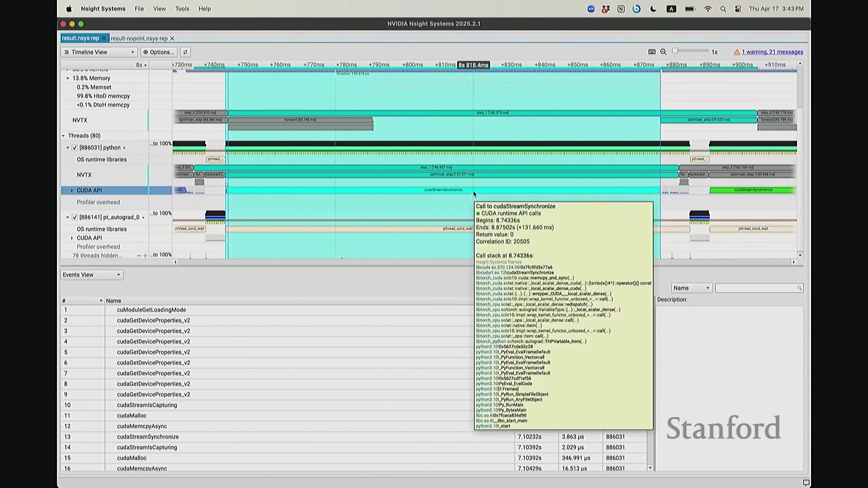Click the zoom out magnifier icon
This screenshot has width=868, height=488.
coord(663,52)
